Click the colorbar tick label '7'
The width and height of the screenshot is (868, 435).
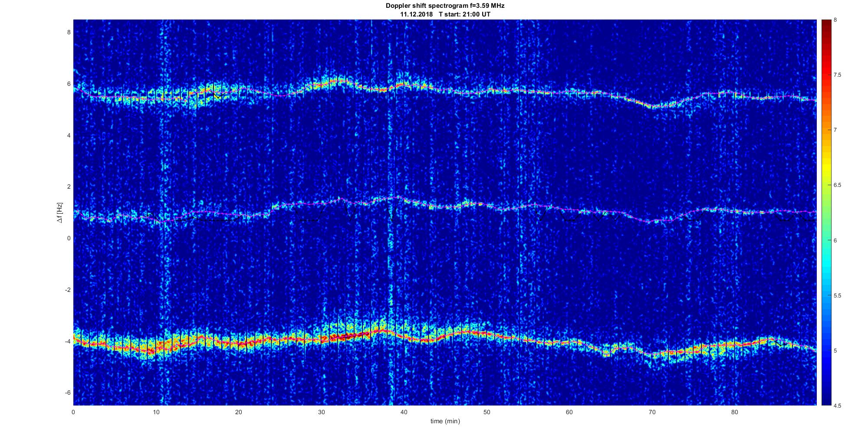(x=835, y=130)
